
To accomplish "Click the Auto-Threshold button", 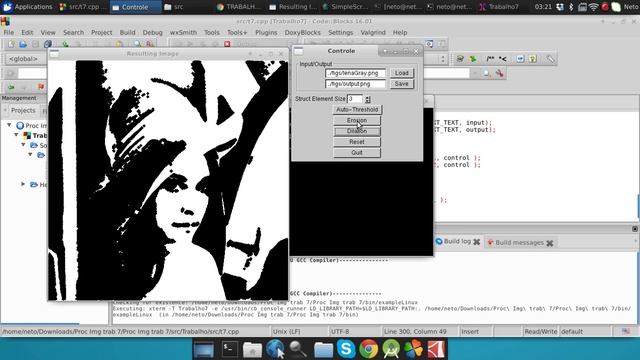I will pyautogui.click(x=357, y=110).
